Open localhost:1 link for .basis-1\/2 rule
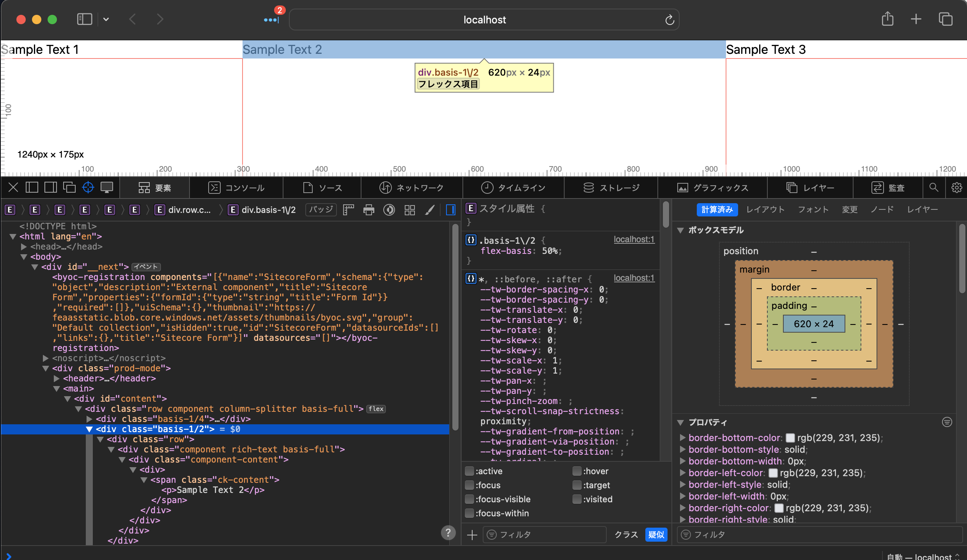 click(634, 239)
